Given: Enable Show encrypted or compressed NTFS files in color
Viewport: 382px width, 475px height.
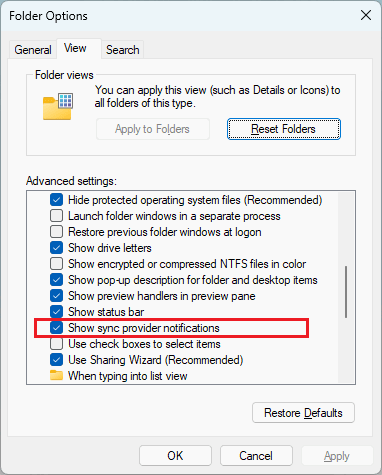Looking at the screenshot, I should (x=56, y=264).
